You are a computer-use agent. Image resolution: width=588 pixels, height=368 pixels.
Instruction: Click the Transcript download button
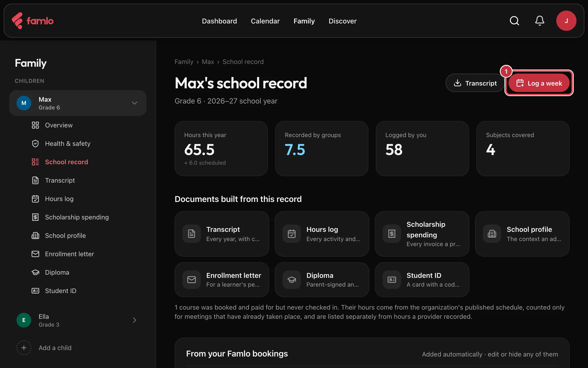pos(475,83)
